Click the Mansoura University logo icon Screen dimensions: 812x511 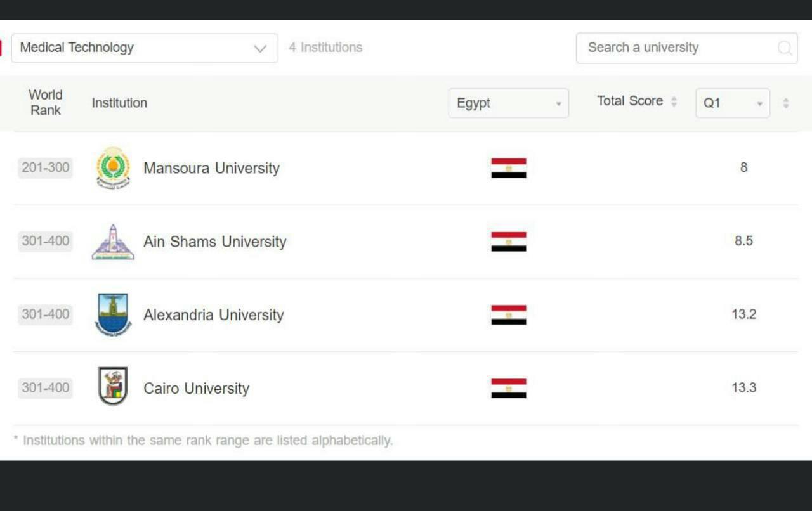point(113,168)
